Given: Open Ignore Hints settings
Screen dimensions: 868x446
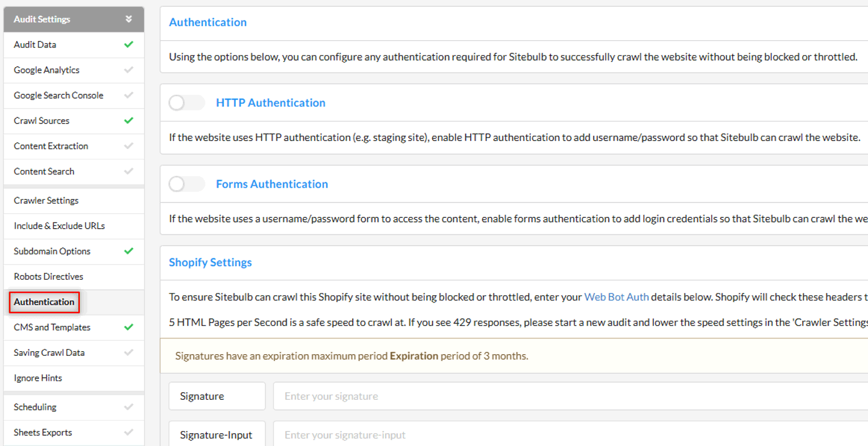Looking at the screenshot, I should [x=38, y=378].
